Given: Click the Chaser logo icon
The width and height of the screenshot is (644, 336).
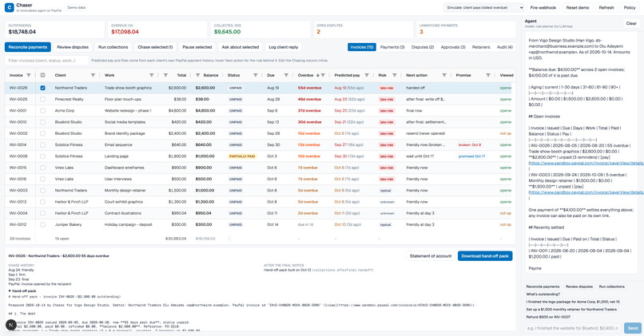Looking at the screenshot, I should click(9, 7).
